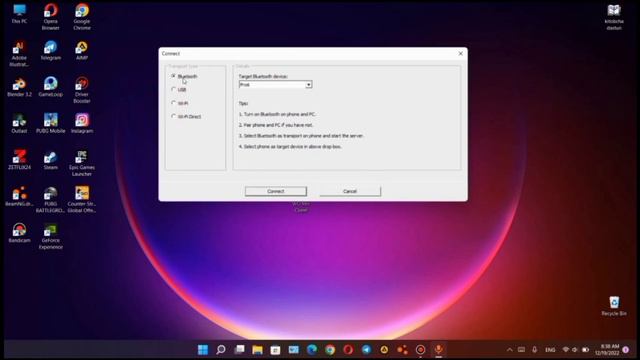Open Microsoft Edge from taskbar
Viewport: 640px width, 360px height.
point(312,350)
